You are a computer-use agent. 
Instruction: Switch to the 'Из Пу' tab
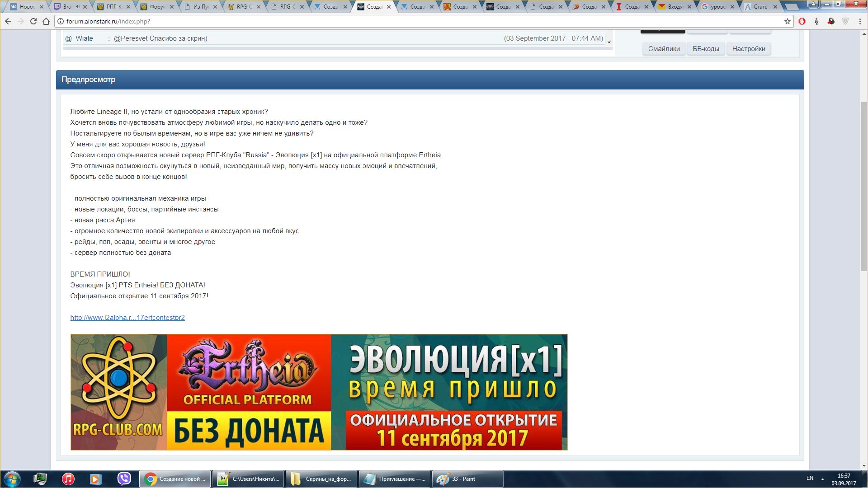[x=199, y=7]
